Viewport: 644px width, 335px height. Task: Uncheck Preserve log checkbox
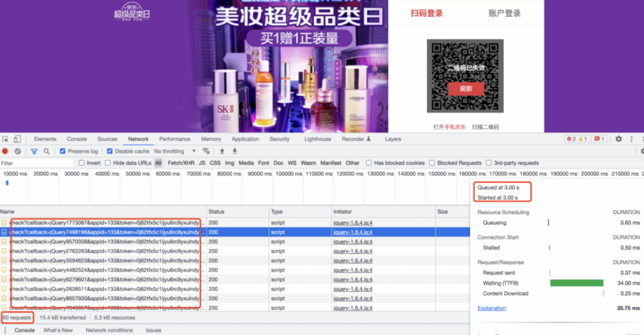[63, 151]
